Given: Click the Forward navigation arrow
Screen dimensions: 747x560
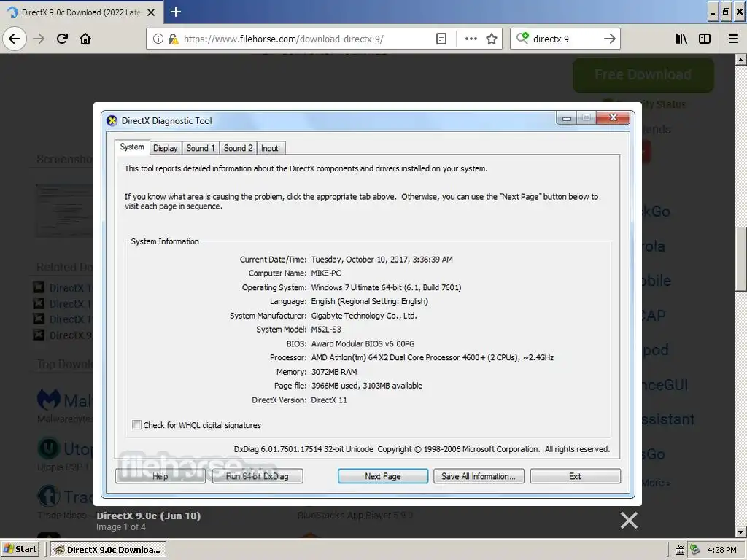Looking at the screenshot, I should tap(39, 39).
